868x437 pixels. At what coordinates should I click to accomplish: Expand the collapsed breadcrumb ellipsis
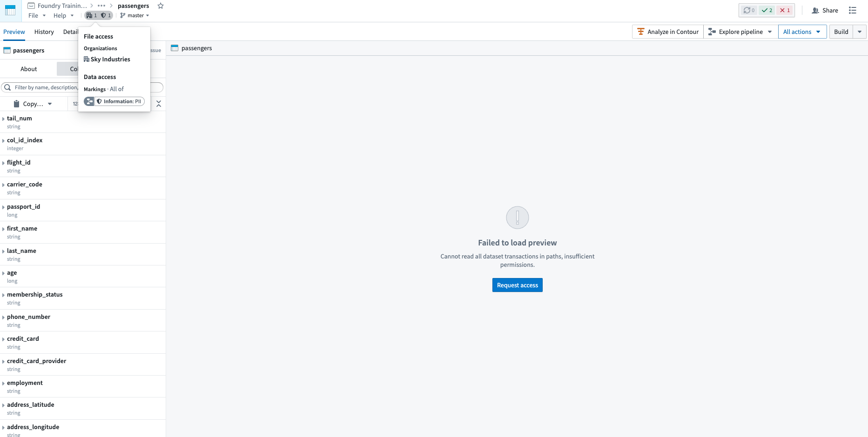pyautogui.click(x=101, y=6)
